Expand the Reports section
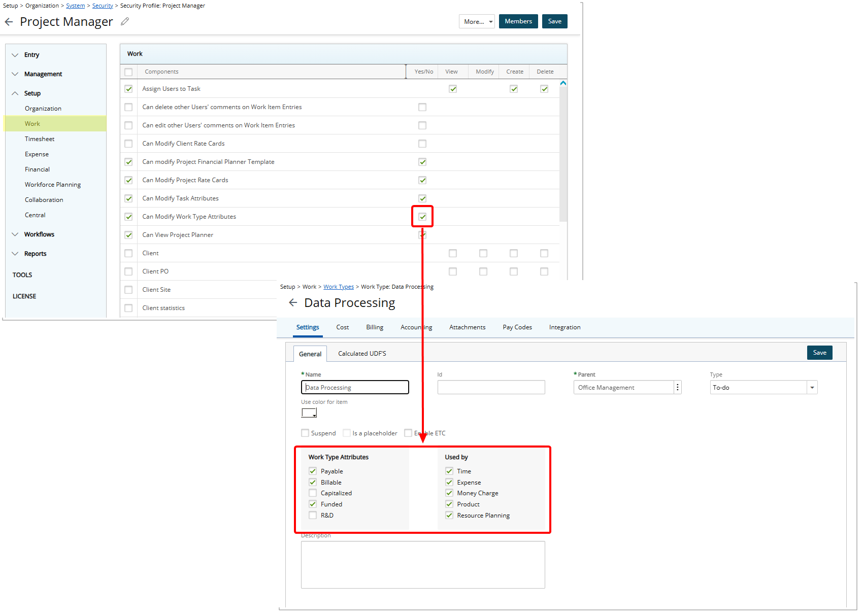 (15, 253)
